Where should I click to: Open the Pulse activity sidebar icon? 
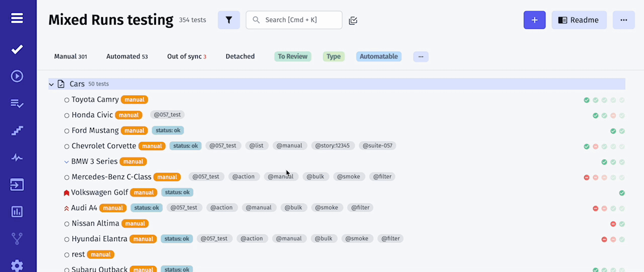17,158
